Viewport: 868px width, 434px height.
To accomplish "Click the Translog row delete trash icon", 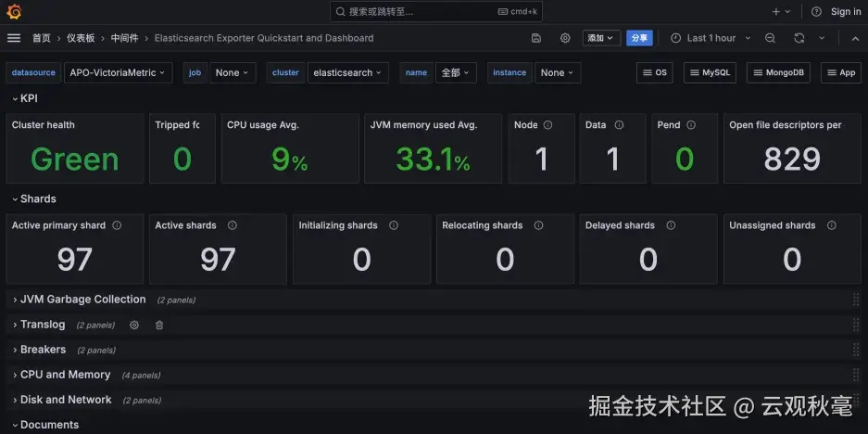I will [x=159, y=325].
